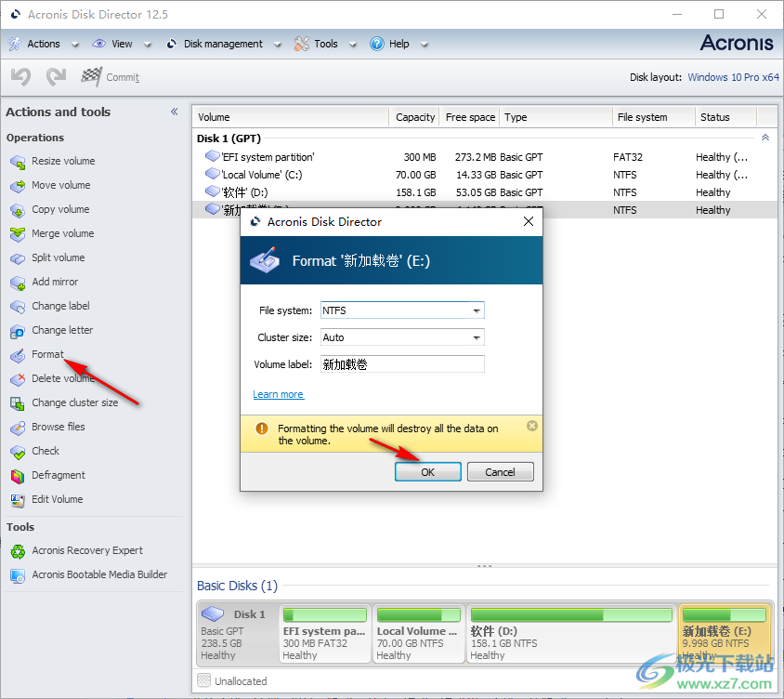Click the Resize volume icon
Viewport: 784px width, 699px height.
[18, 162]
